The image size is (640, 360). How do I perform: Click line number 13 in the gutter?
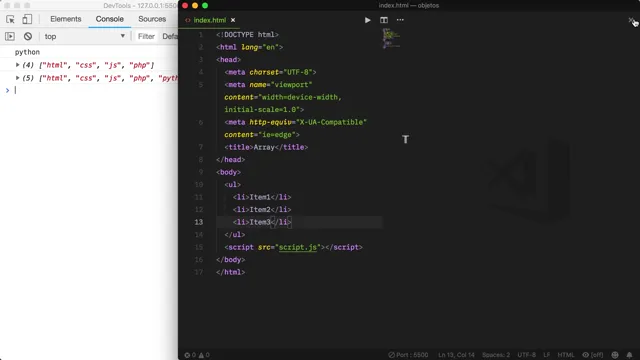click(198, 222)
